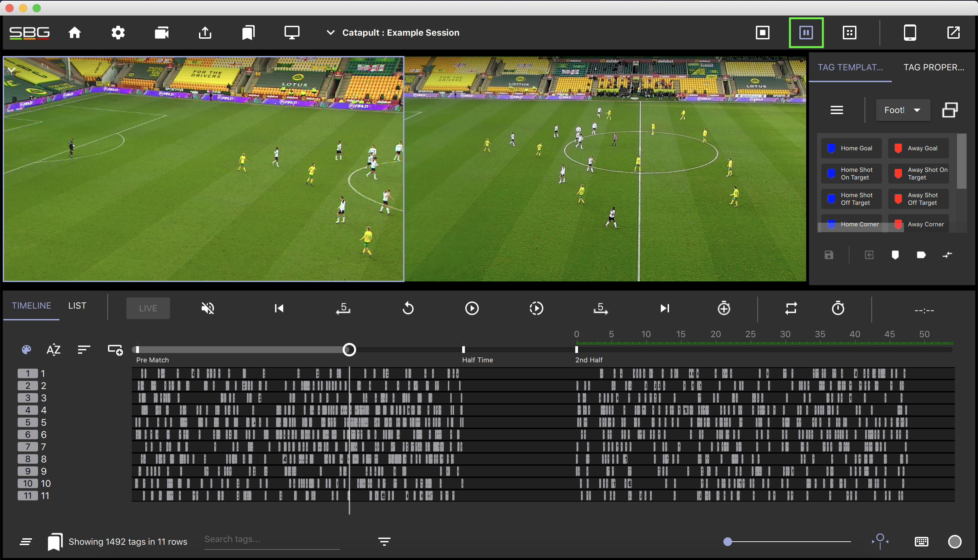
Task: Open the video camera capture icon
Action: (162, 33)
